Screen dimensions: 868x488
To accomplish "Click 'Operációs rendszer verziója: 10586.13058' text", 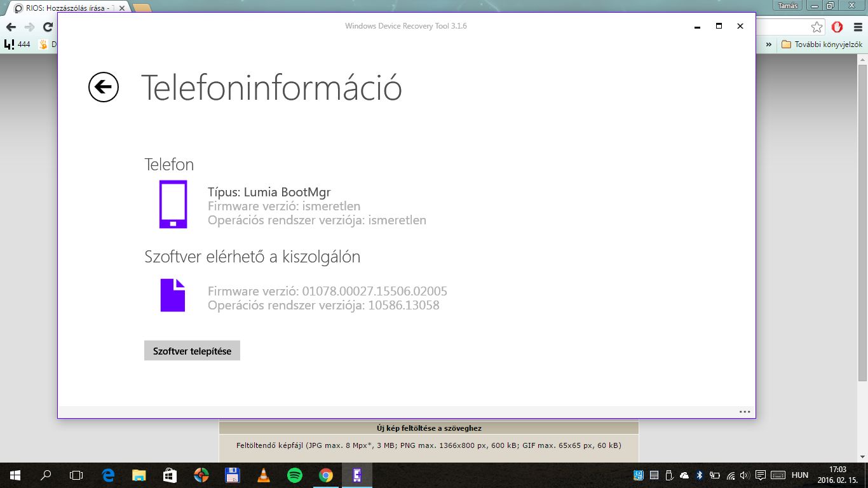I will pos(323,305).
